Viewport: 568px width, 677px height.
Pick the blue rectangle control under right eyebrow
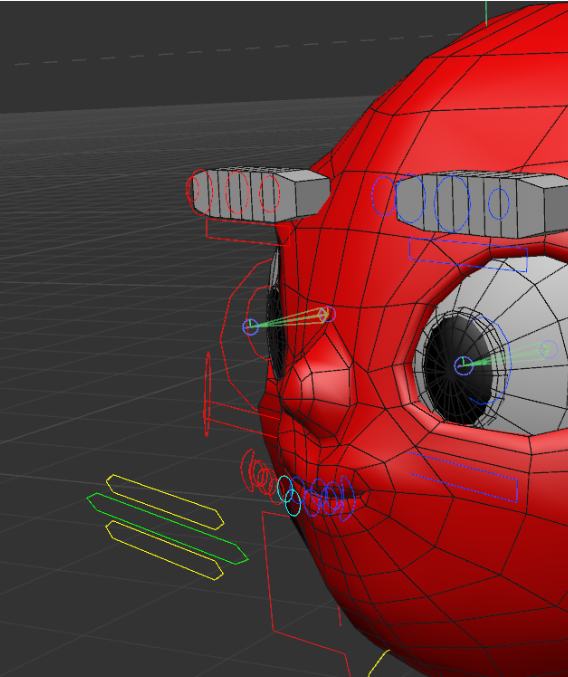(468, 255)
